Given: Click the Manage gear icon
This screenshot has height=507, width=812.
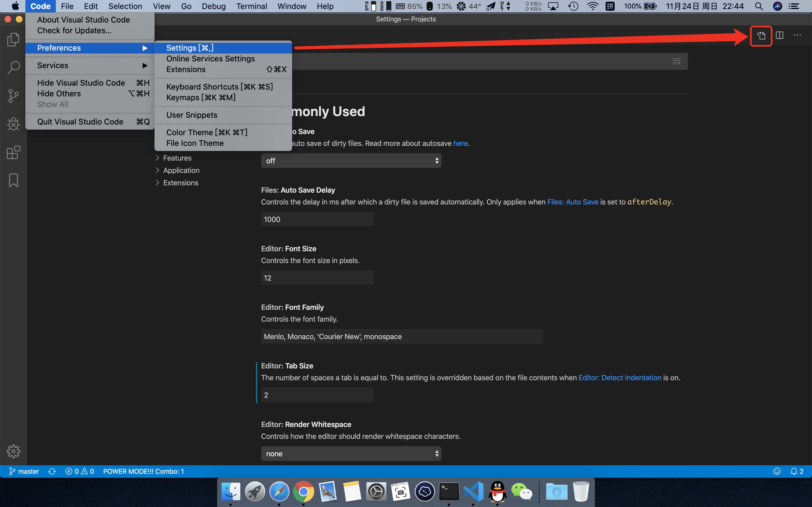Looking at the screenshot, I should click(x=14, y=451).
